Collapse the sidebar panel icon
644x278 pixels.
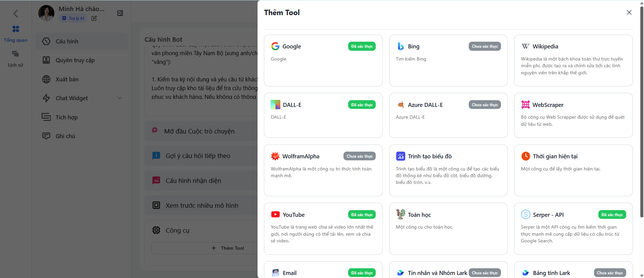120,13
